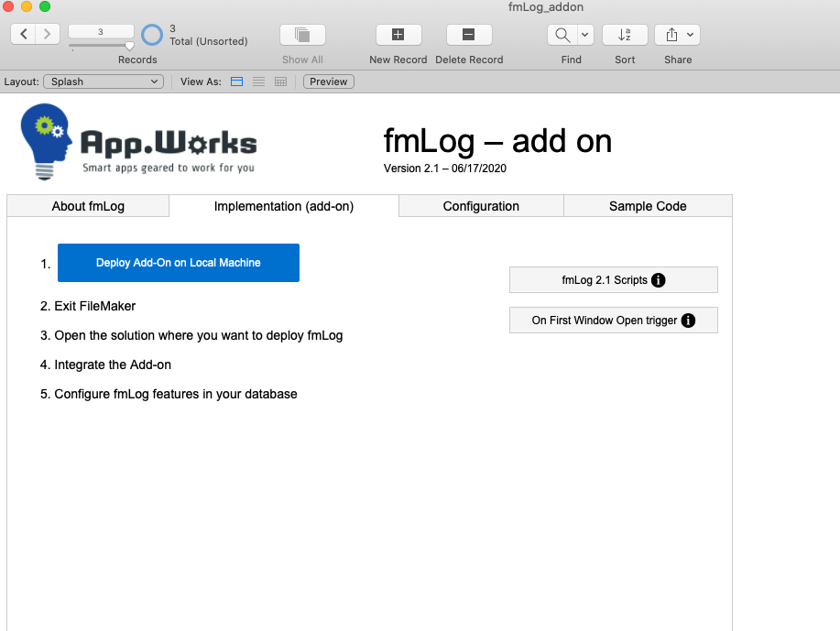The height and width of the screenshot is (631, 840).
Task: Switch to Form View icon
Action: tap(236, 82)
